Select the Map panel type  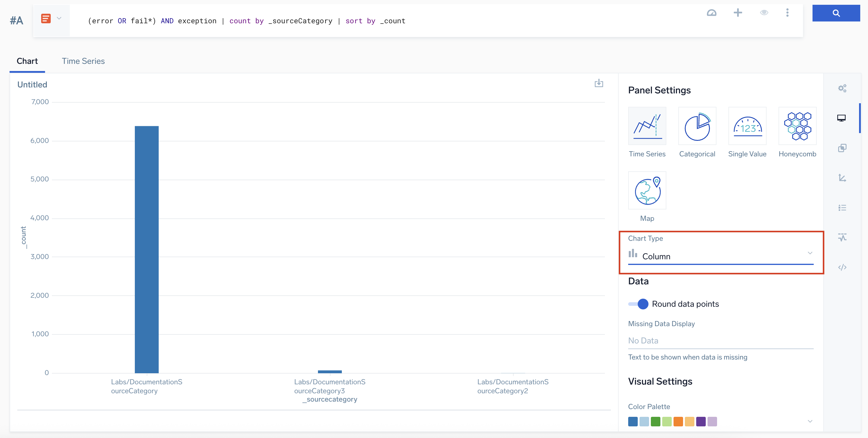click(647, 191)
